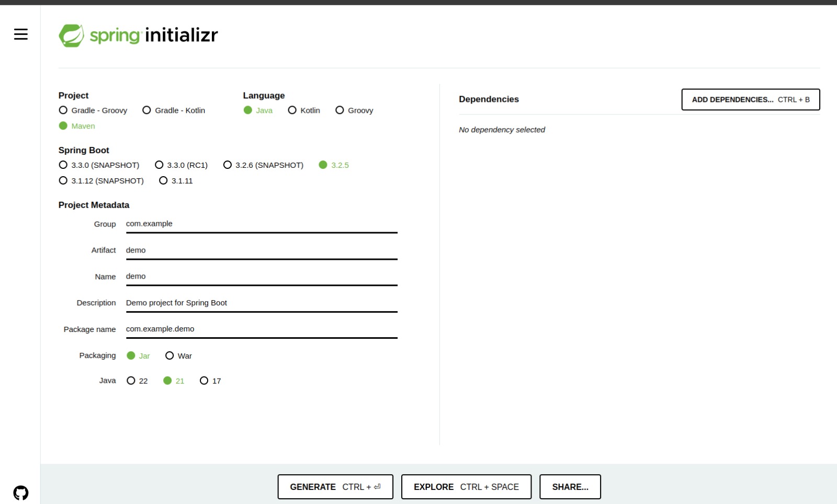The width and height of the screenshot is (837, 504).
Task: Edit the Artifact field demo
Action: tap(262, 250)
